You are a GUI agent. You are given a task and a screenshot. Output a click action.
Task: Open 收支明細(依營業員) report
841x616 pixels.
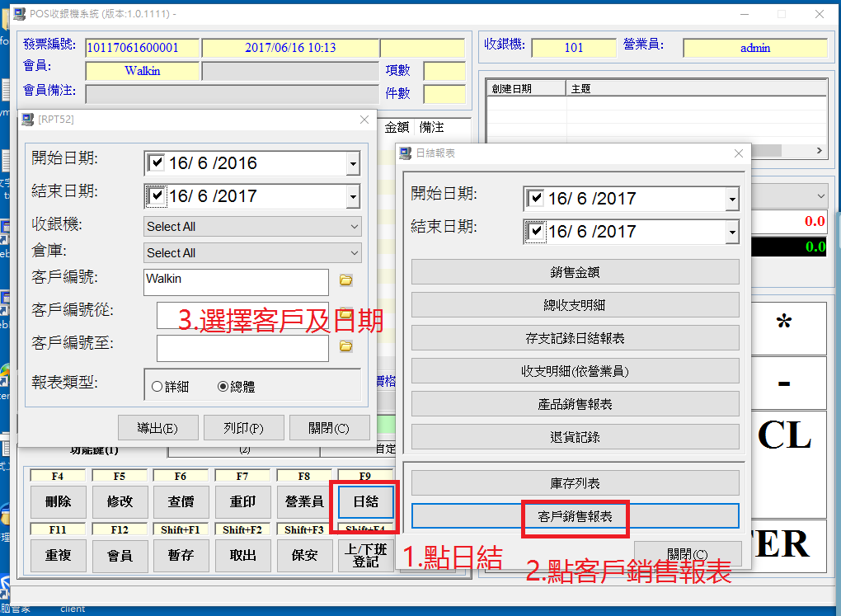click(575, 371)
